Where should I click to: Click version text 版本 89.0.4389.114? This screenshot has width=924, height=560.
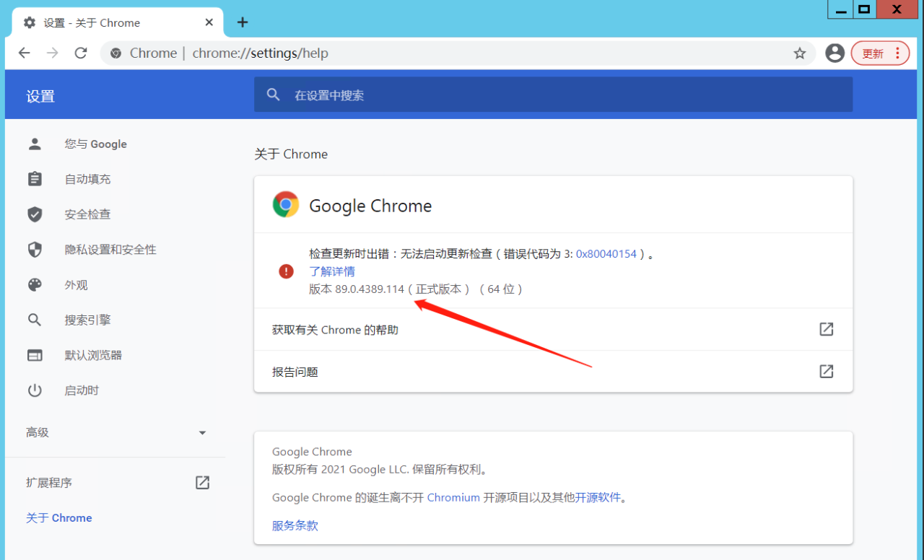[357, 289]
